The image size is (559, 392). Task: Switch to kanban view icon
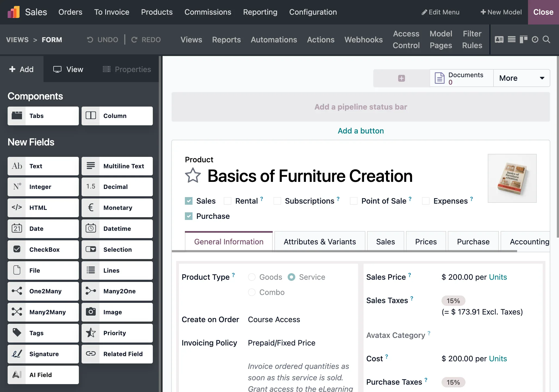coord(523,40)
